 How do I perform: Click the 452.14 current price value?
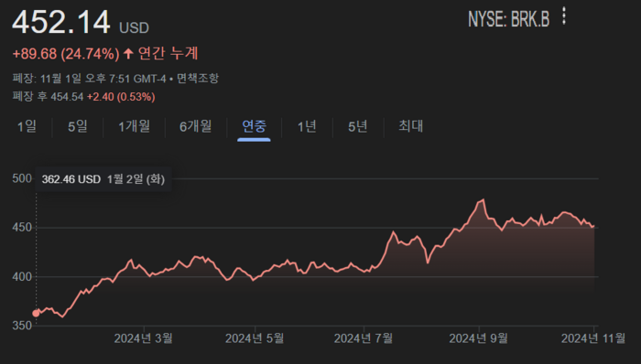pyautogui.click(x=61, y=22)
